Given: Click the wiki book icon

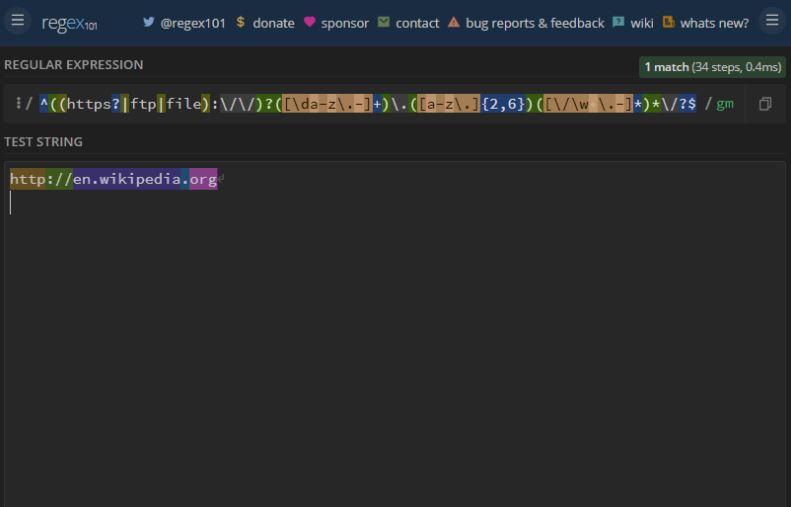Looking at the screenshot, I should tap(618, 22).
